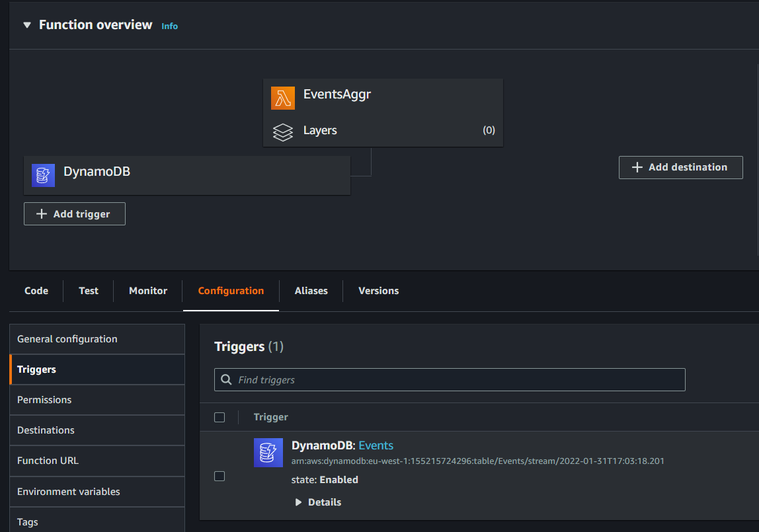Image resolution: width=759 pixels, height=532 pixels.
Task: Click the Layers stack icon under EventsAggr
Action: 283,131
